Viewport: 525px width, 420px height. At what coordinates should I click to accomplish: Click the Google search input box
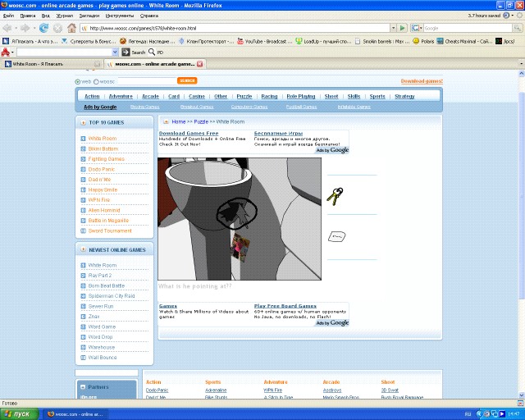tap(468, 28)
